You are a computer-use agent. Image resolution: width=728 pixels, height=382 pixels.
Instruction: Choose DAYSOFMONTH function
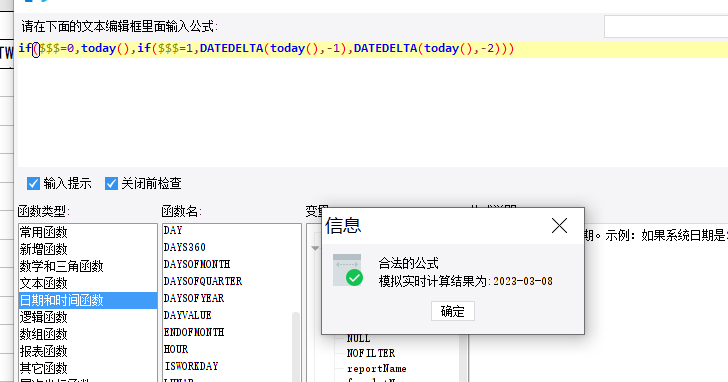197,264
